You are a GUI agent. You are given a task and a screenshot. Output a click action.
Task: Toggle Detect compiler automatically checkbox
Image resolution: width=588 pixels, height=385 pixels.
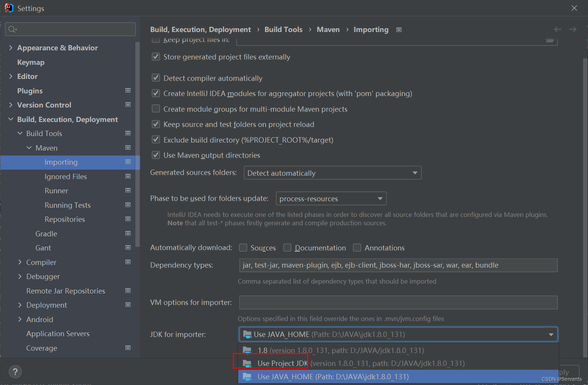[156, 78]
